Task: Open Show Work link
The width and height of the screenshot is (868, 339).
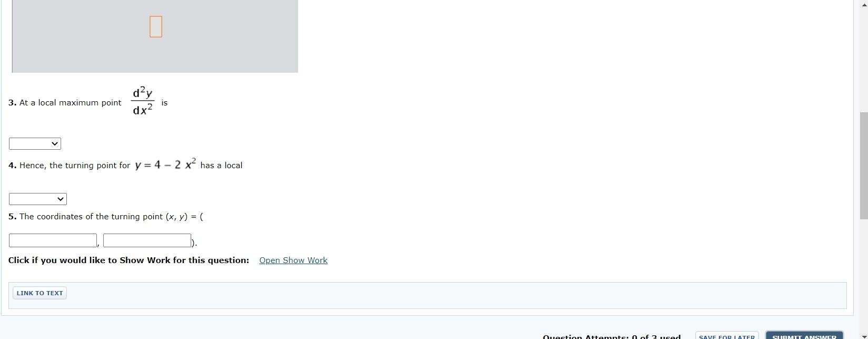Action: click(x=293, y=260)
